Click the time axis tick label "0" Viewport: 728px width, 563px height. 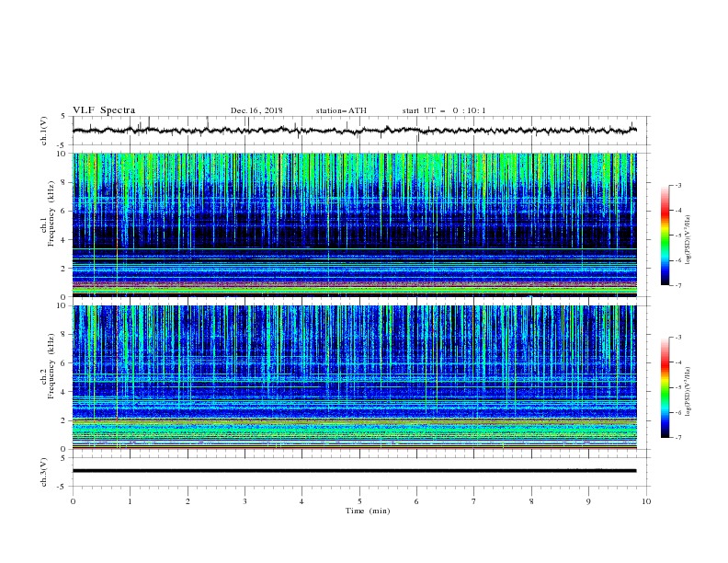pos(73,501)
